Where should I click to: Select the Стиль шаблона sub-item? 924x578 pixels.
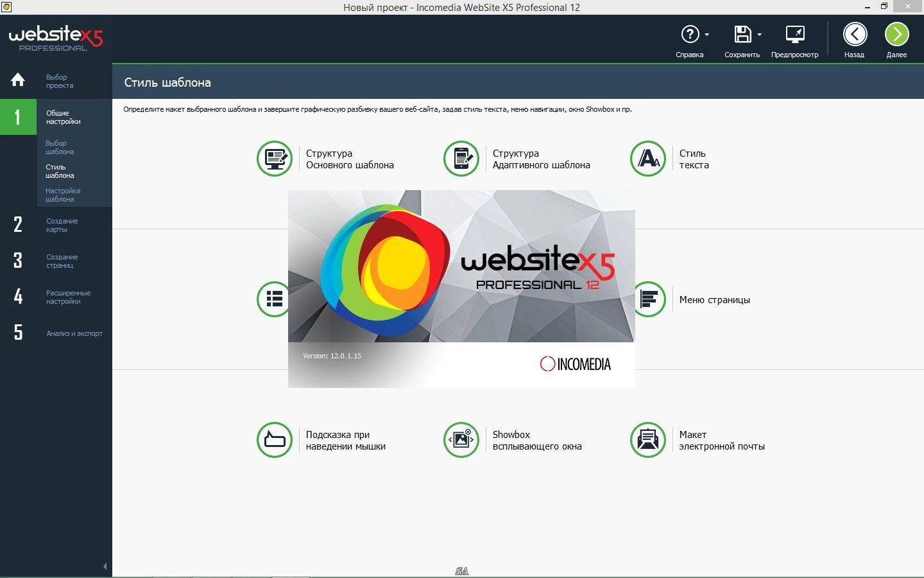tap(60, 171)
